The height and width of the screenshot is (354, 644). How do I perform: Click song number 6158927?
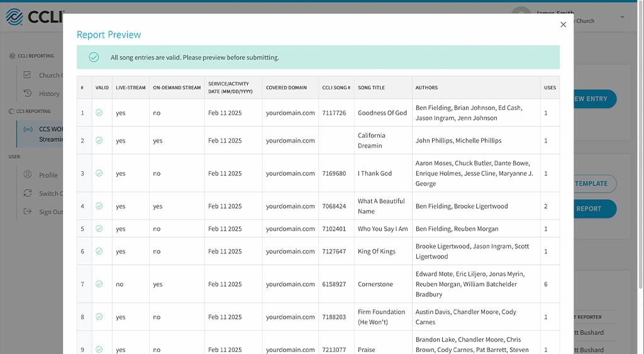(334, 284)
